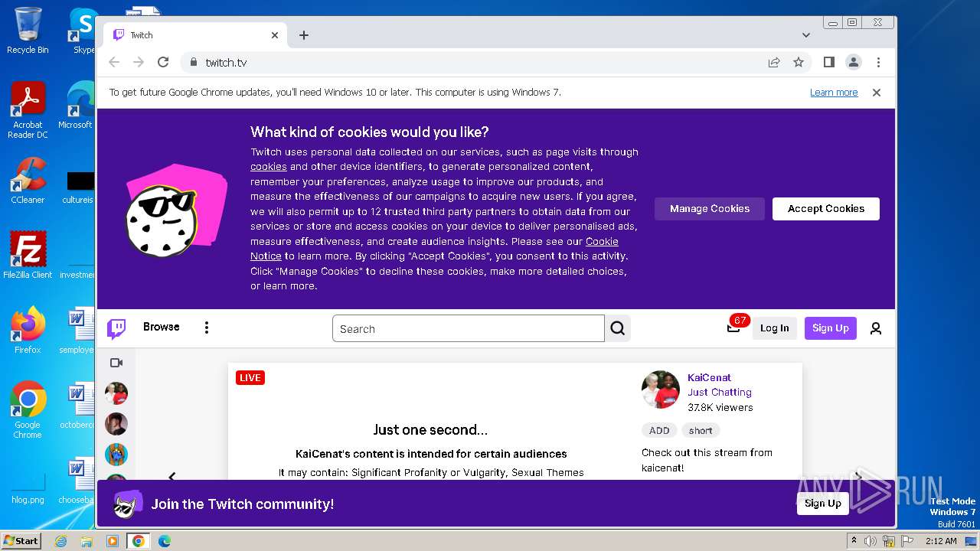
Task: Open a new Chrome tab
Action: (304, 35)
